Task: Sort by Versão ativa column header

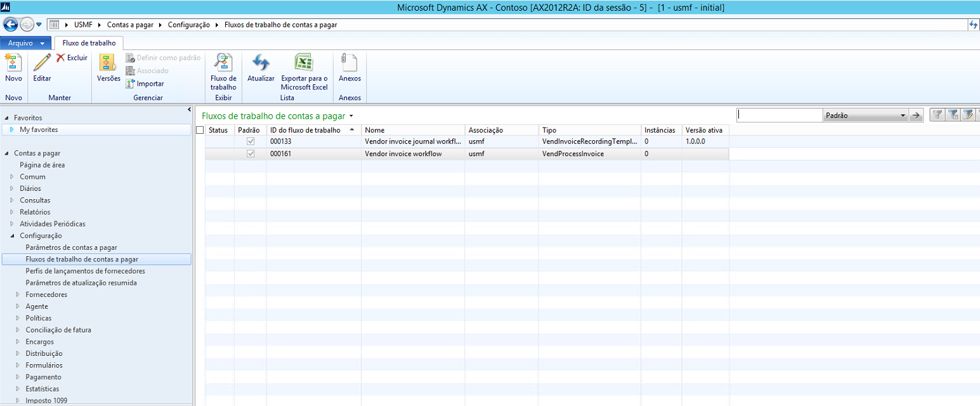Action: [x=705, y=130]
